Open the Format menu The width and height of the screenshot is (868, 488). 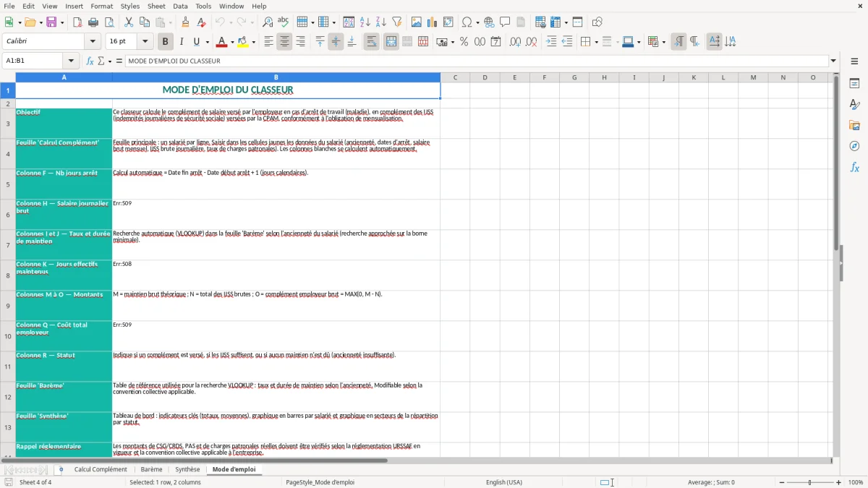point(101,6)
